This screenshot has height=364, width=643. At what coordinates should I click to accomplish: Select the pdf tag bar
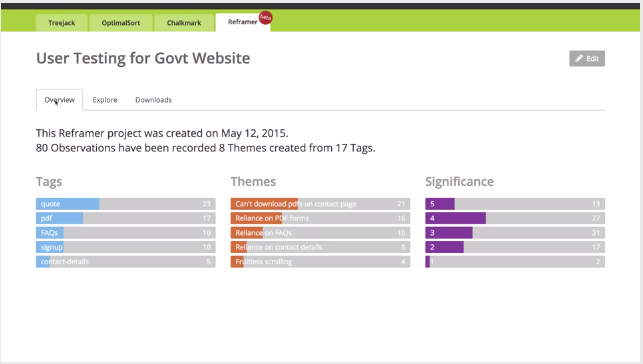click(125, 218)
